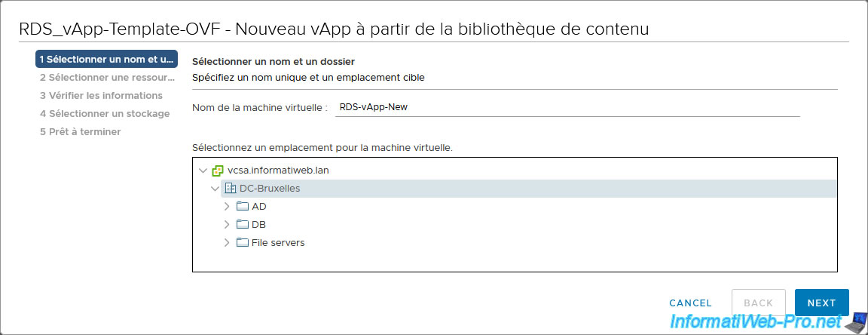Click the CANCEL button

pos(690,303)
